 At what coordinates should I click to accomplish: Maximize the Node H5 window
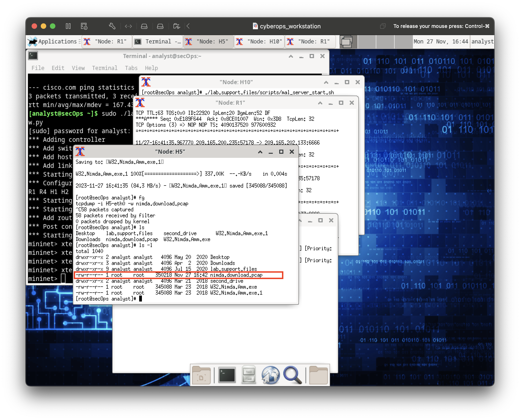[x=281, y=152]
